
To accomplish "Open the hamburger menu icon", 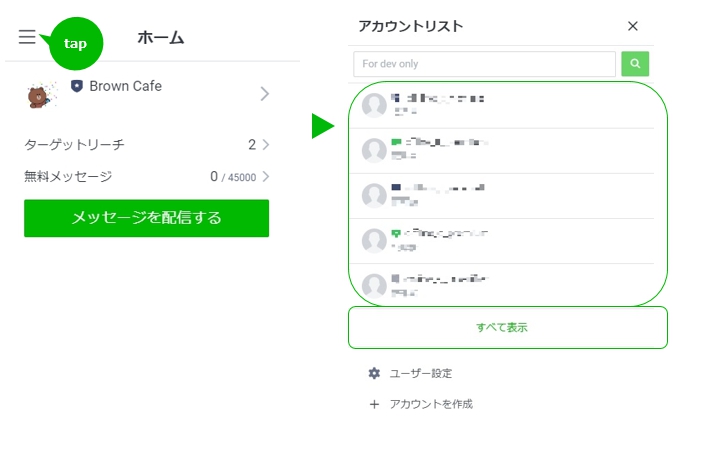I will tap(27, 36).
